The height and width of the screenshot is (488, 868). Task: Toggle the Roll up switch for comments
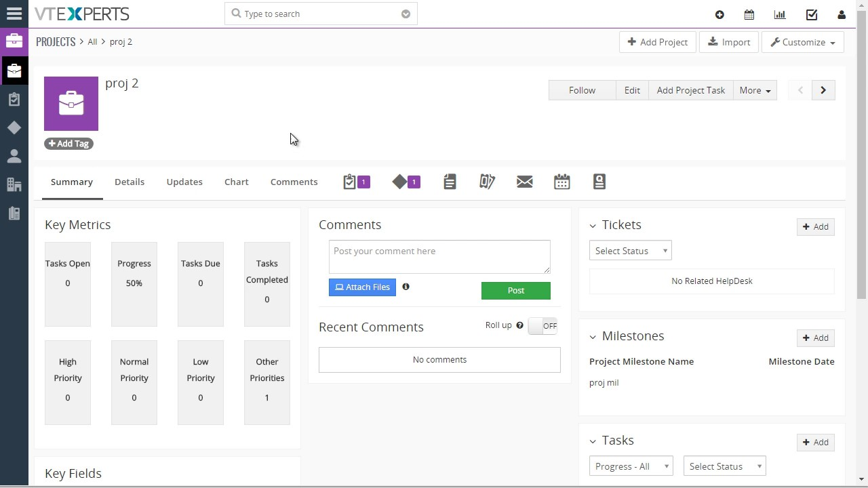click(542, 326)
